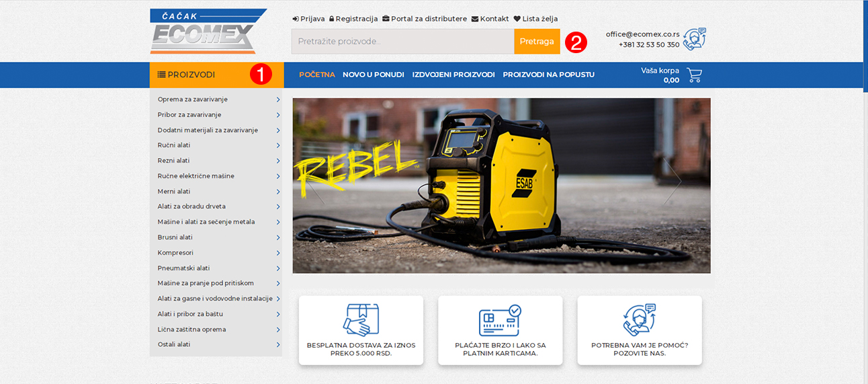Focus the product search field
868x384 pixels.
403,42
